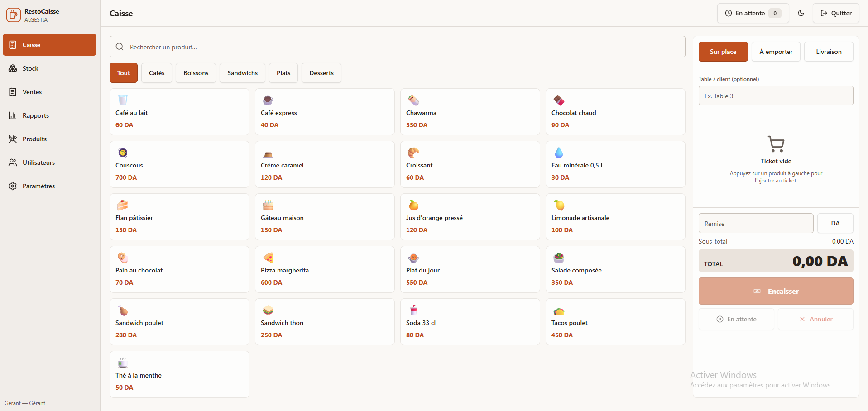
Task: Filter products by Cafés
Action: click(x=157, y=73)
